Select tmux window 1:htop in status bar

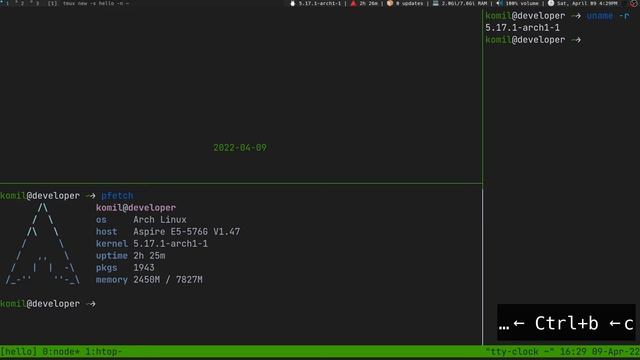pos(104,352)
